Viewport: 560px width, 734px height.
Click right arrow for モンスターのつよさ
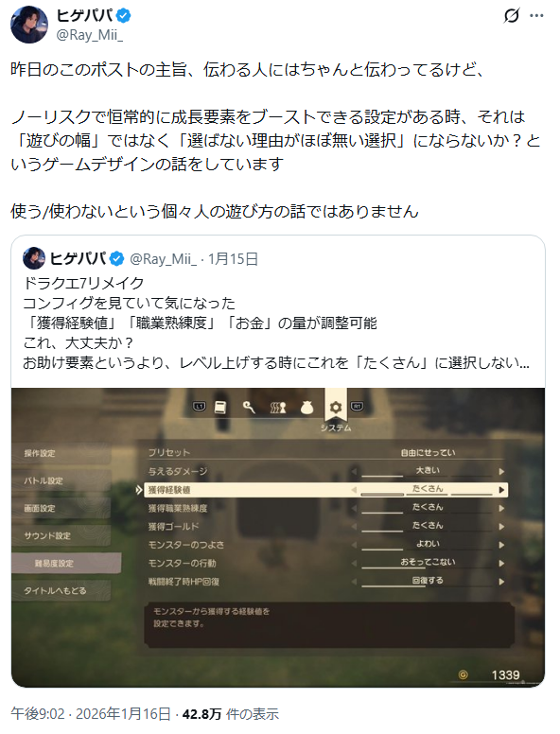pyautogui.click(x=501, y=545)
